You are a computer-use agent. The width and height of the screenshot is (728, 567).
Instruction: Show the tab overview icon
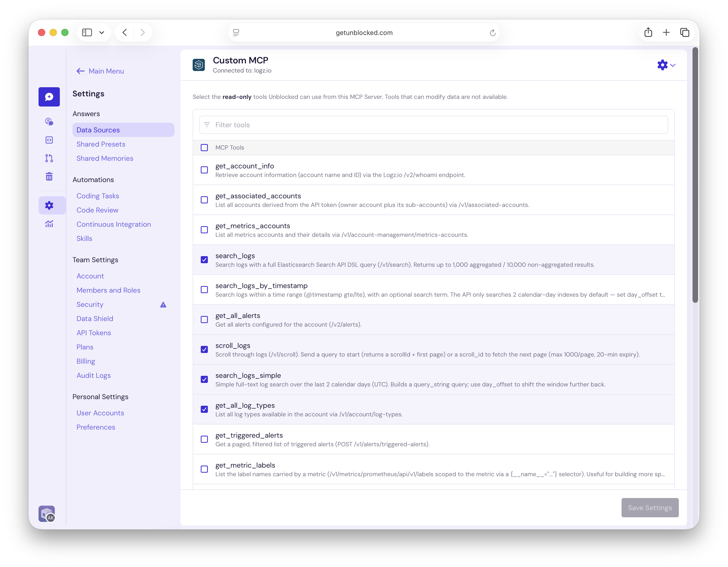pyautogui.click(x=684, y=32)
